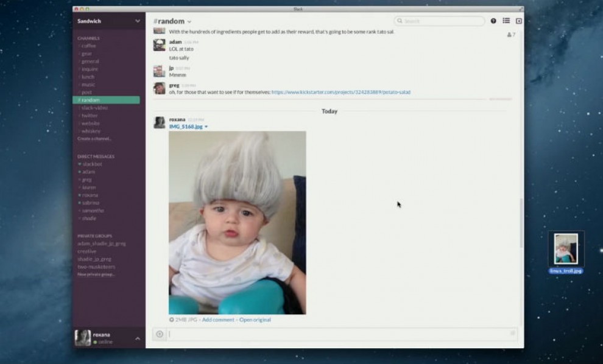The image size is (603, 364).
Task: Toggle the right flexpane panel icon
Action: tap(519, 21)
